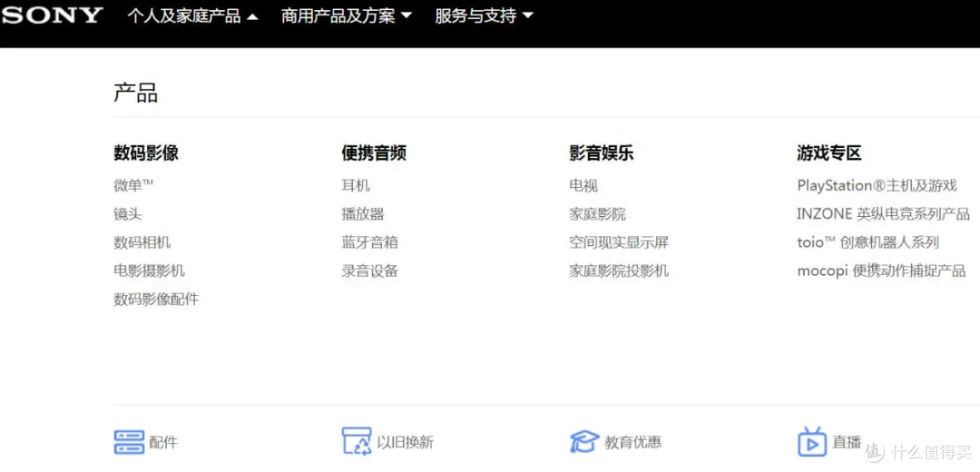Image resolution: width=980 pixels, height=472 pixels.
Task: Open the 游戏专区 category heading
Action: click(829, 153)
